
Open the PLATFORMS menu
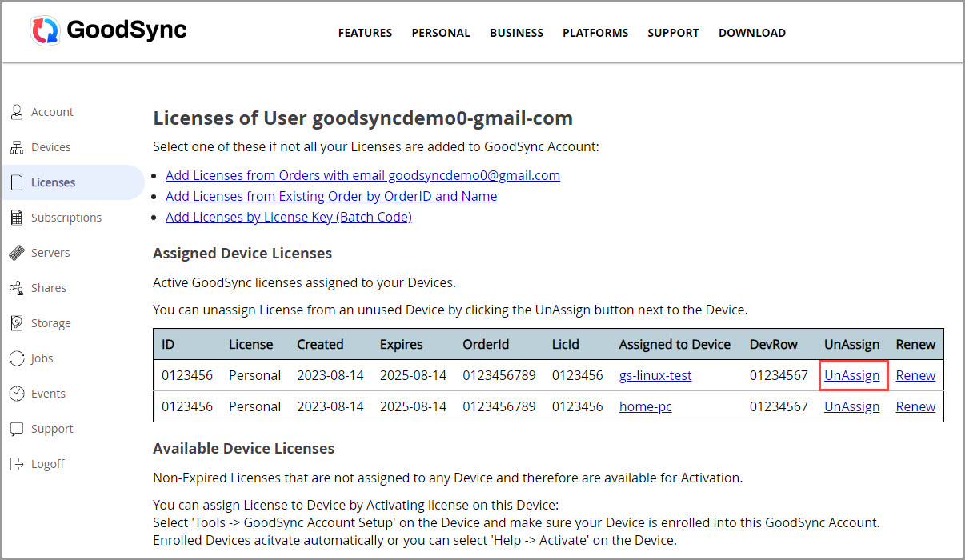[x=595, y=33]
